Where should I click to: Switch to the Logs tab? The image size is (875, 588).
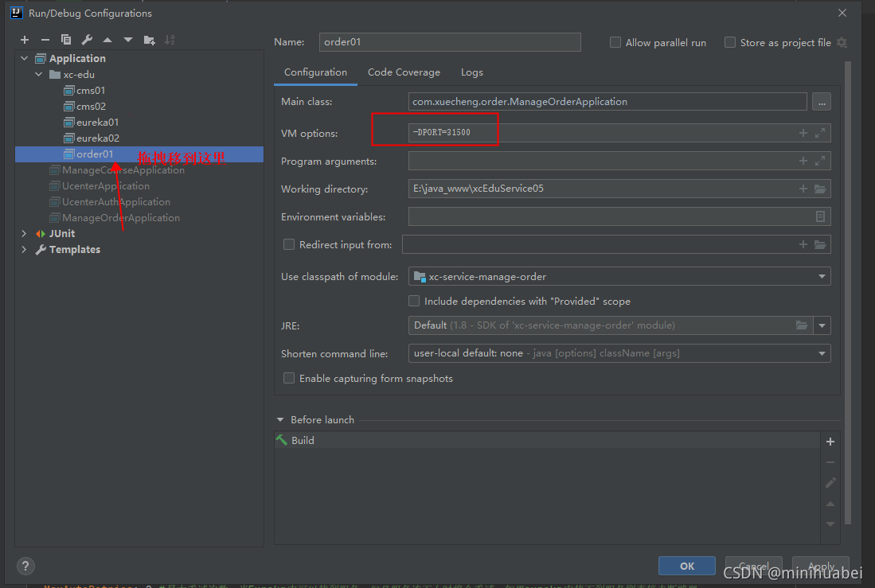tap(472, 72)
